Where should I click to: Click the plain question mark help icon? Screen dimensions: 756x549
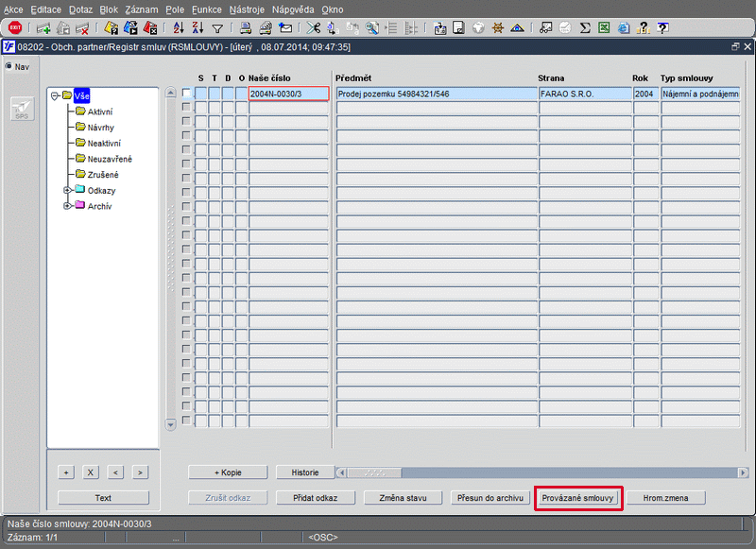[x=663, y=28]
